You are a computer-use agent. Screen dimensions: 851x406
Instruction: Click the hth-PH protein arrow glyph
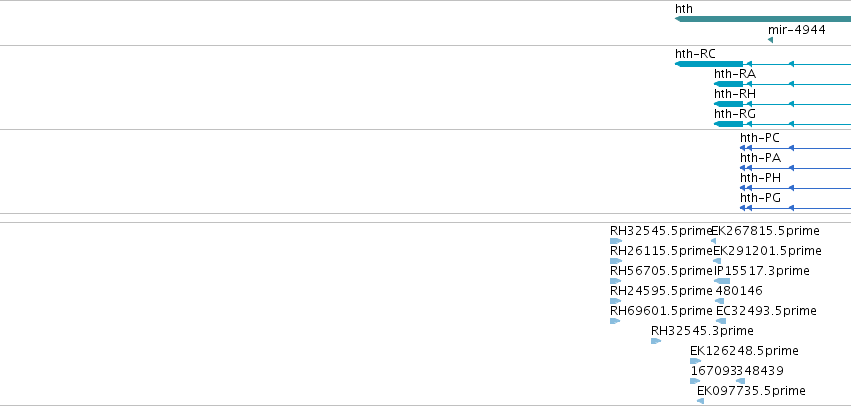click(x=746, y=188)
